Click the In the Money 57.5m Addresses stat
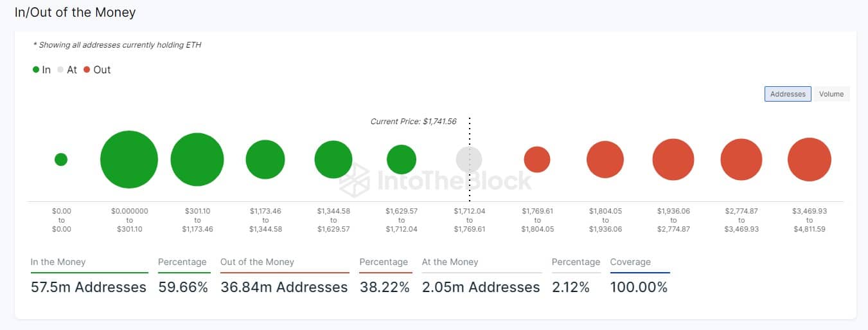868x330 pixels. (89, 287)
